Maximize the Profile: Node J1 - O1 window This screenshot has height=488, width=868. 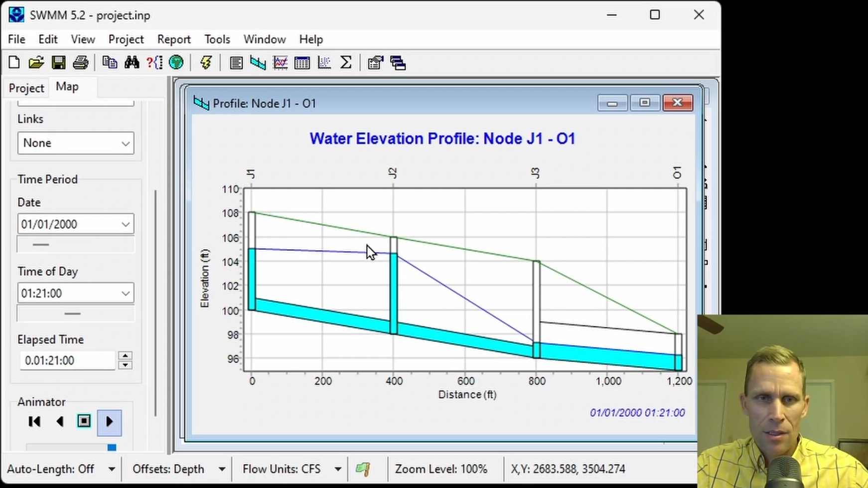pyautogui.click(x=644, y=103)
